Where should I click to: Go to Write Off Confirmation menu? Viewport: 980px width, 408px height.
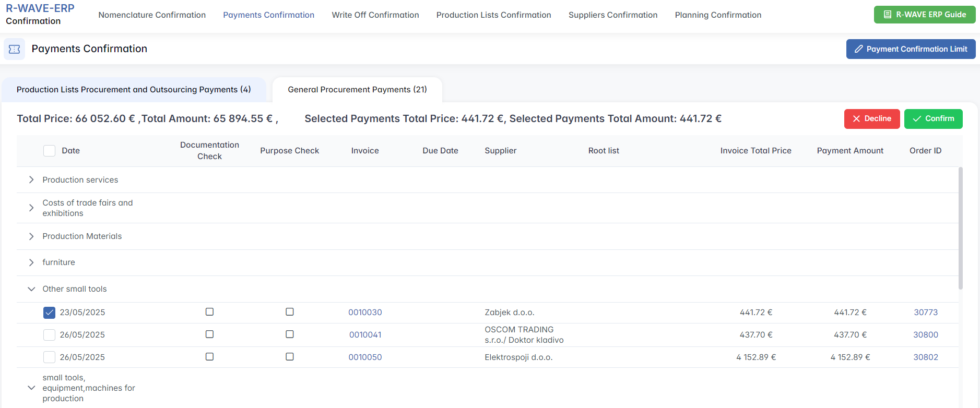(375, 15)
